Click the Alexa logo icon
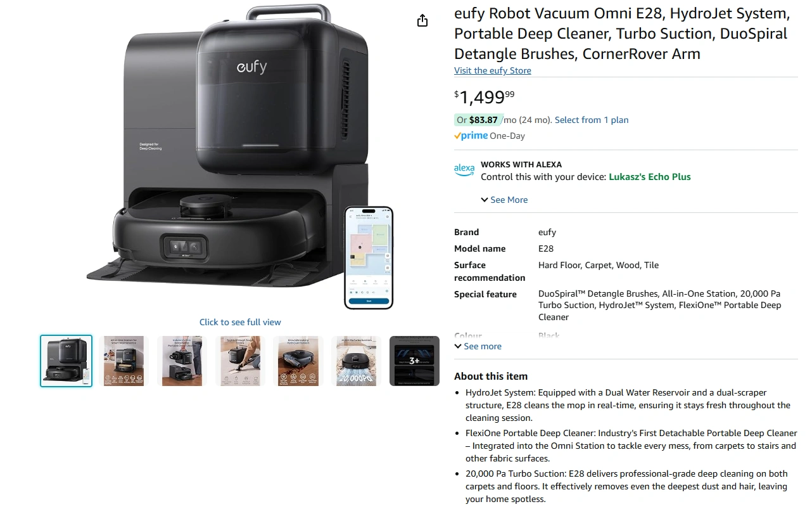This screenshot has height=509, width=812. pyautogui.click(x=464, y=170)
